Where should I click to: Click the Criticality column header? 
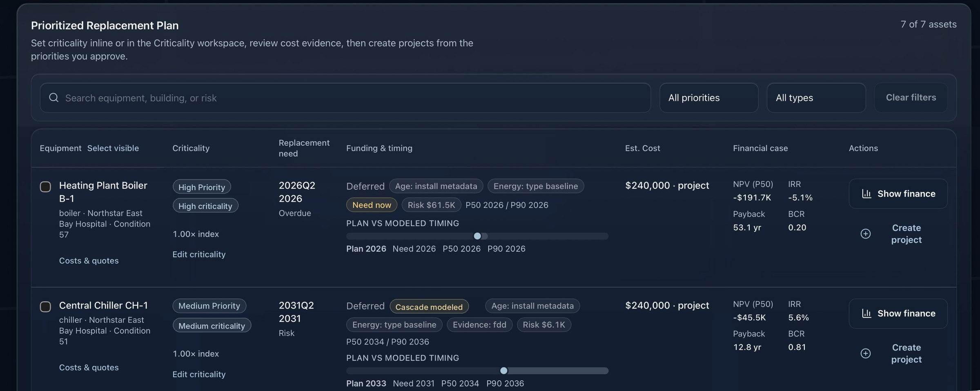(x=191, y=148)
